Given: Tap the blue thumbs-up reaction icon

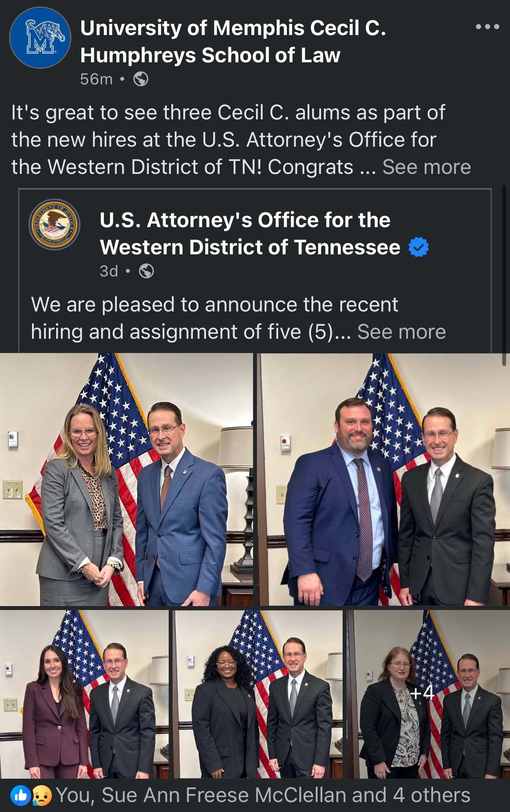Looking at the screenshot, I should 21,795.
